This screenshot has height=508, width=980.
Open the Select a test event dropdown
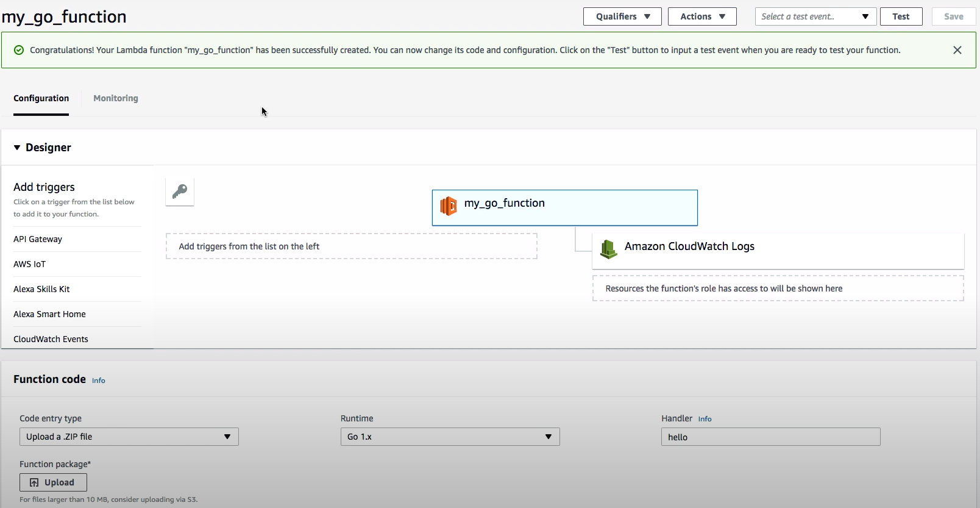pos(815,16)
